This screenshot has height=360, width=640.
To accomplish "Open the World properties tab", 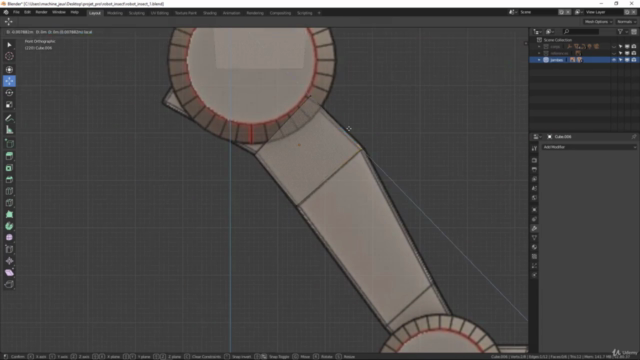I will (x=534, y=198).
